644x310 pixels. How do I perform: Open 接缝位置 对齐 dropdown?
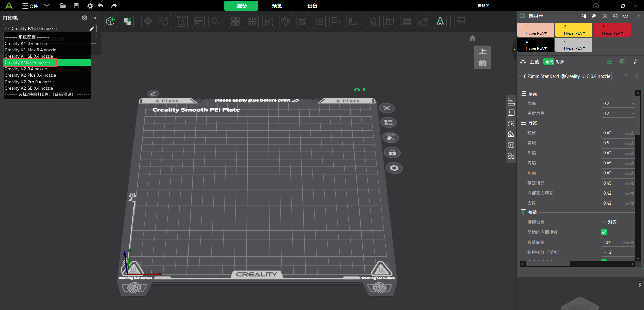click(618, 222)
